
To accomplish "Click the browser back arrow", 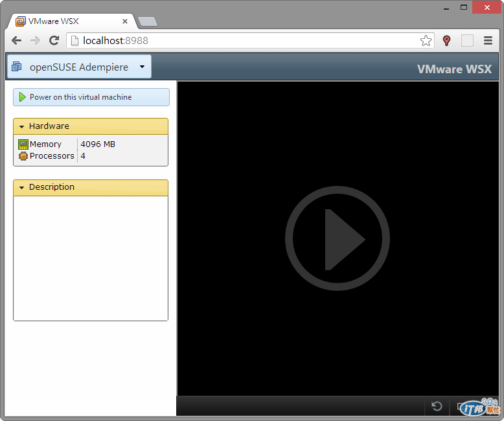I will 16,41.
